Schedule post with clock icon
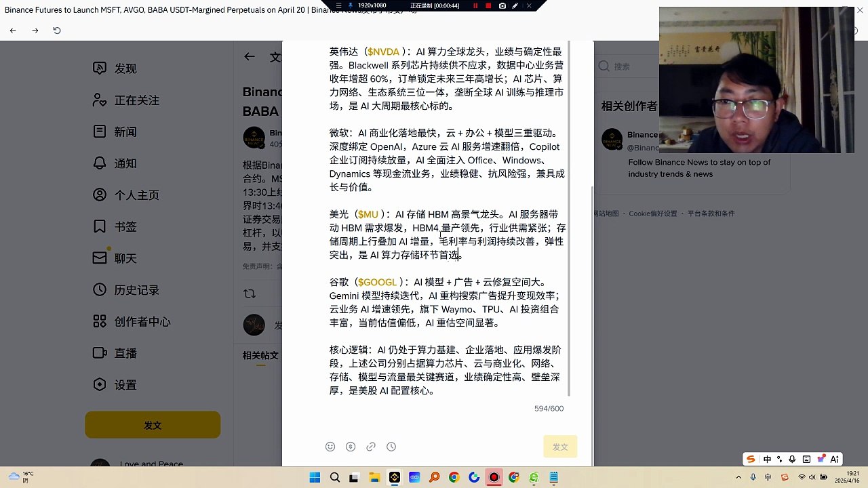Image resolution: width=868 pixels, height=488 pixels. tap(391, 447)
